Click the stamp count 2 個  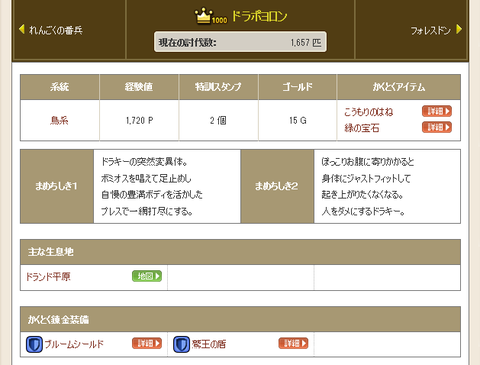coord(218,120)
